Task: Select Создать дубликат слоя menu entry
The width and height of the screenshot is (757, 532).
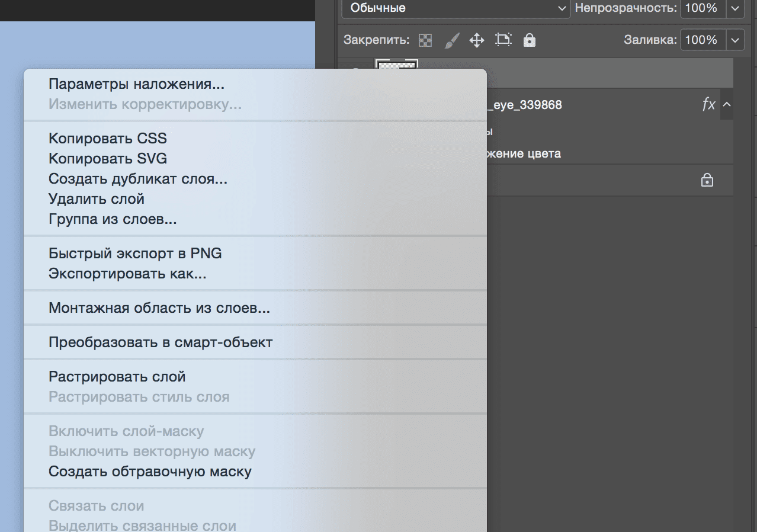Action: (x=138, y=179)
